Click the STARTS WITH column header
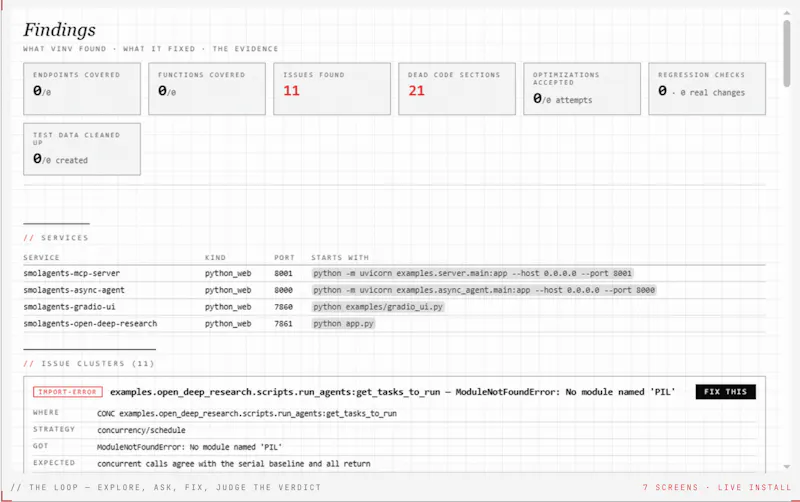This screenshot has height=502, width=800. click(340, 258)
